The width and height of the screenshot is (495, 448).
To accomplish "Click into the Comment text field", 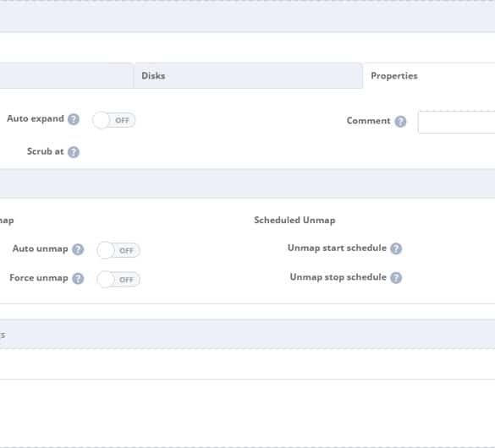I will point(456,122).
